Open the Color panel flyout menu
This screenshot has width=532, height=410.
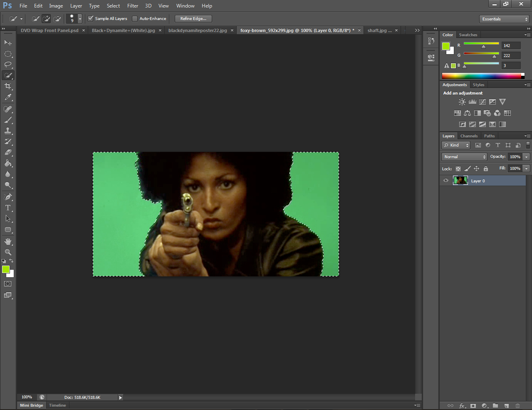(x=527, y=35)
